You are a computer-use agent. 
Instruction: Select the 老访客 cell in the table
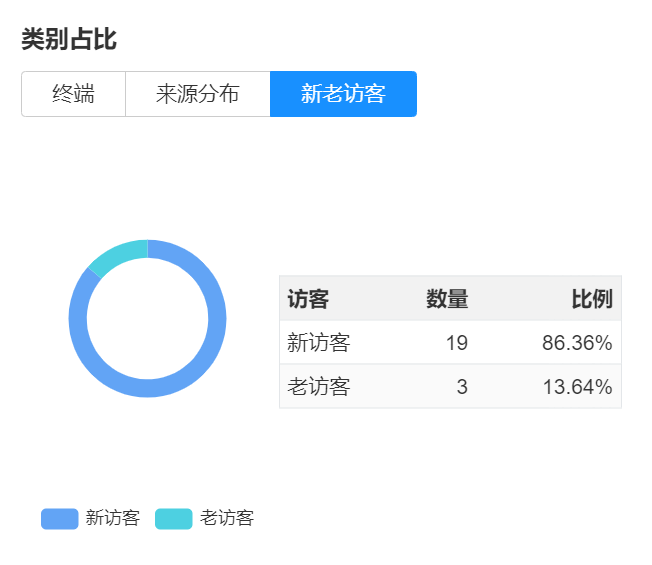(319, 387)
